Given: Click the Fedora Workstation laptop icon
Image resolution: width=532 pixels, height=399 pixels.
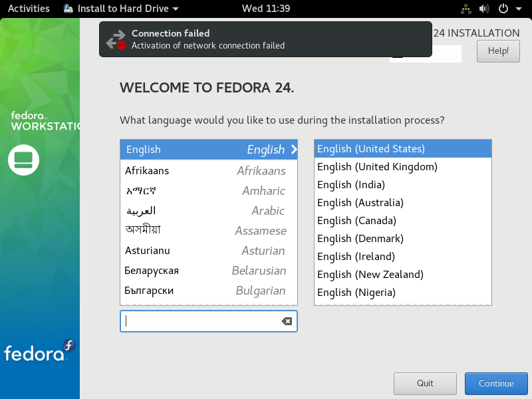Looking at the screenshot, I should click(x=24, y=160).
